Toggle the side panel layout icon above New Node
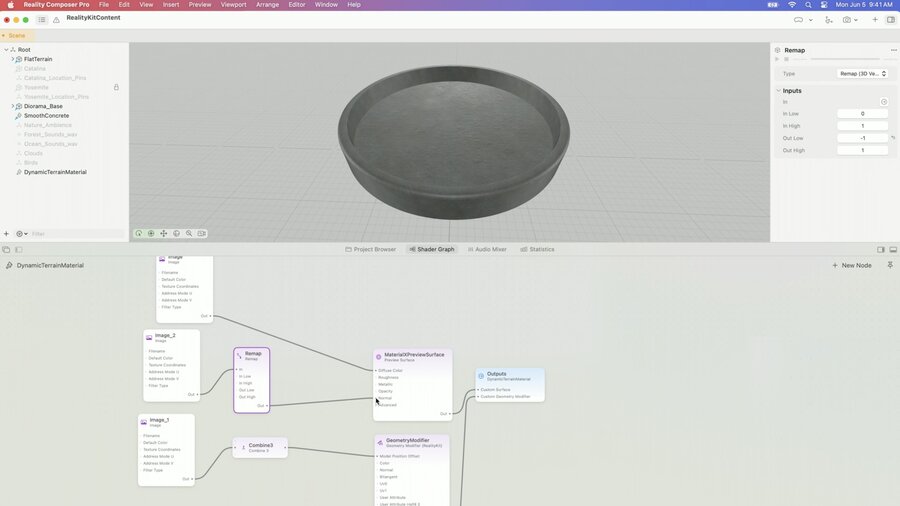The width and height of the screenshot is (900, 506). (x=881, y=250)
